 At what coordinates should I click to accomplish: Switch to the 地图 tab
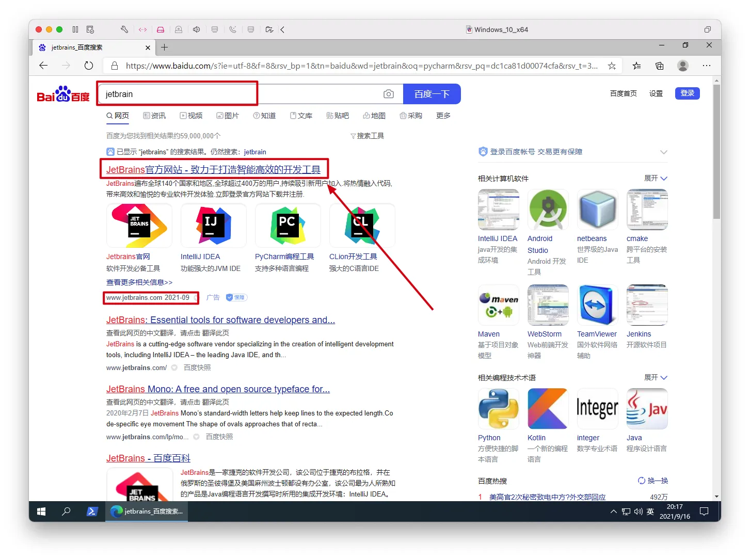point(374,116)
